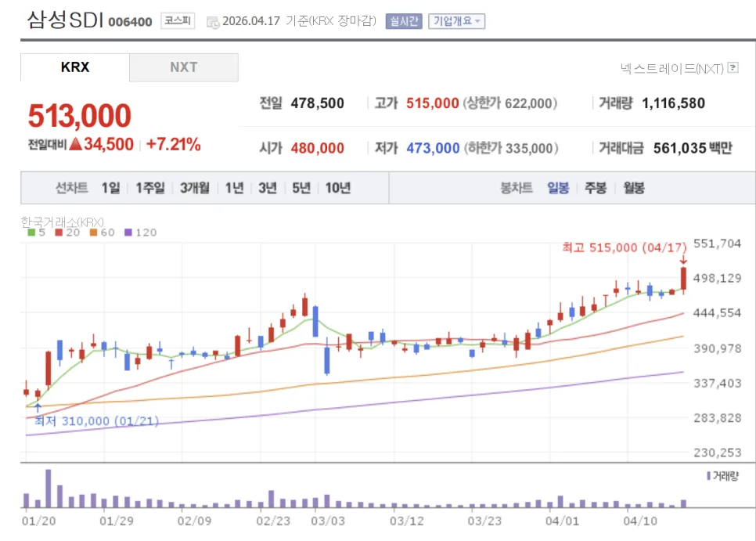
Task: Click the 한국거래소(KRX) chart caption
Action: [62, 222]
